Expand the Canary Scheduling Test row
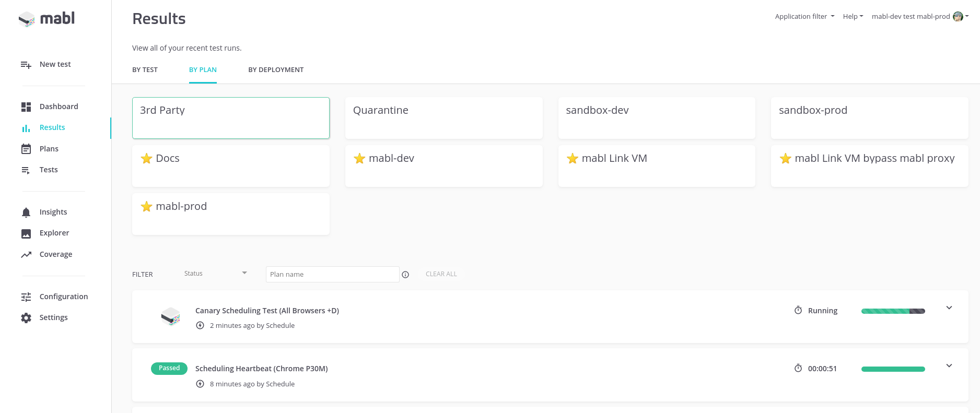980x413 pixels. tap(949, 308)
